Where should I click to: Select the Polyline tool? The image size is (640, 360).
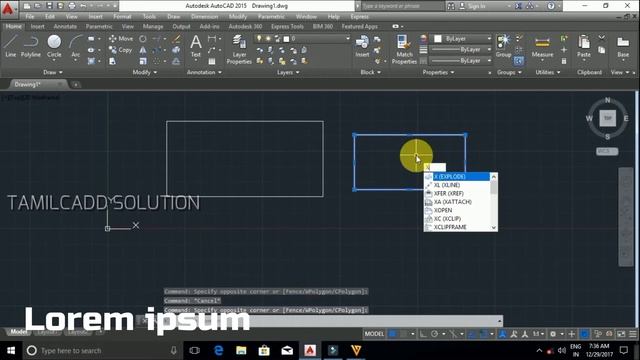click(x=31, y=46)
